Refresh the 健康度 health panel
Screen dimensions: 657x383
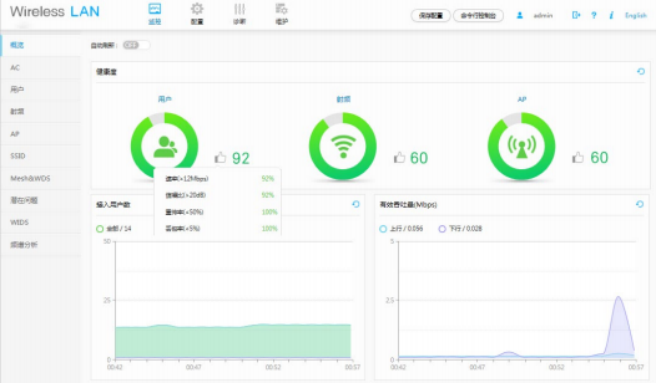[641, 72]
